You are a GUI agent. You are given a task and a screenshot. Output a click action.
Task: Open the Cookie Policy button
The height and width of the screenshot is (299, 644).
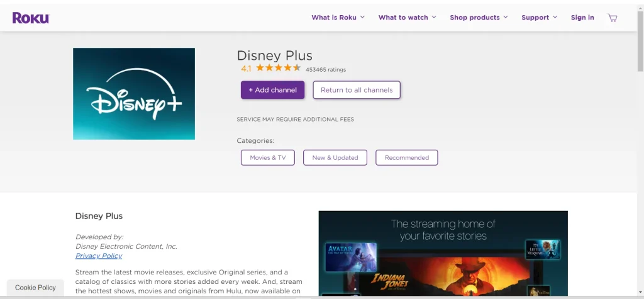click(35, 288)
